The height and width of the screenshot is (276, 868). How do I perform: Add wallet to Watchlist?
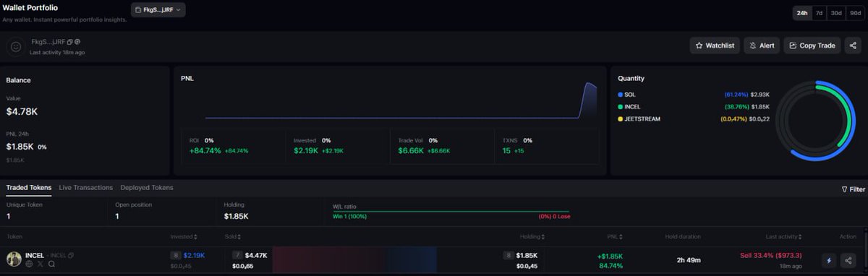[715, 46]
